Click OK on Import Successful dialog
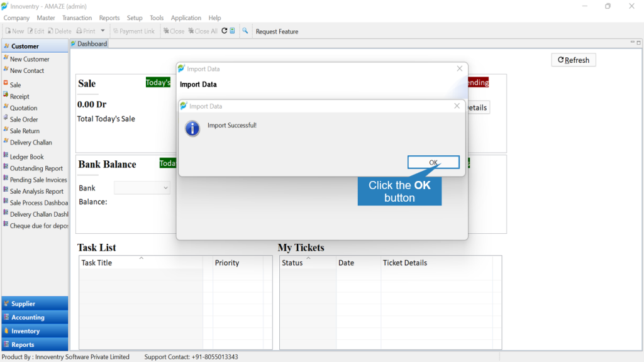This screenshot has height=362, width=644. [x=433, y=162]
